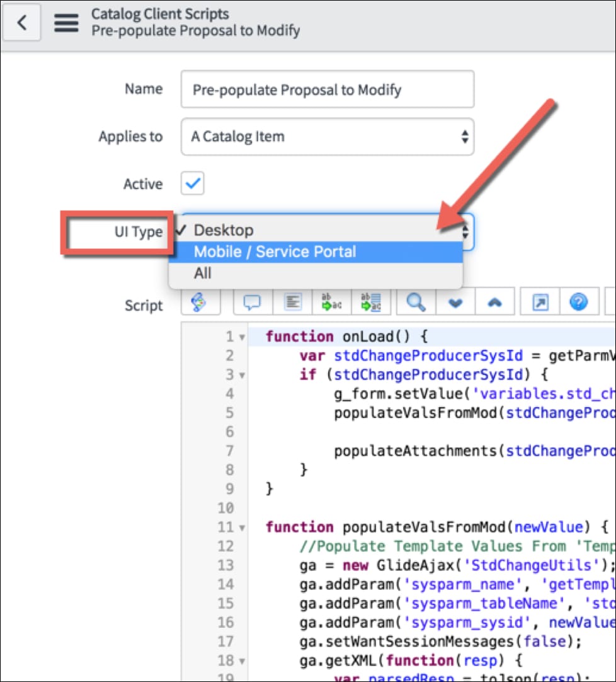Click the populateValsFromMod call on line 5
Screen dimensions: 616x682
click(x=474, y=413)
